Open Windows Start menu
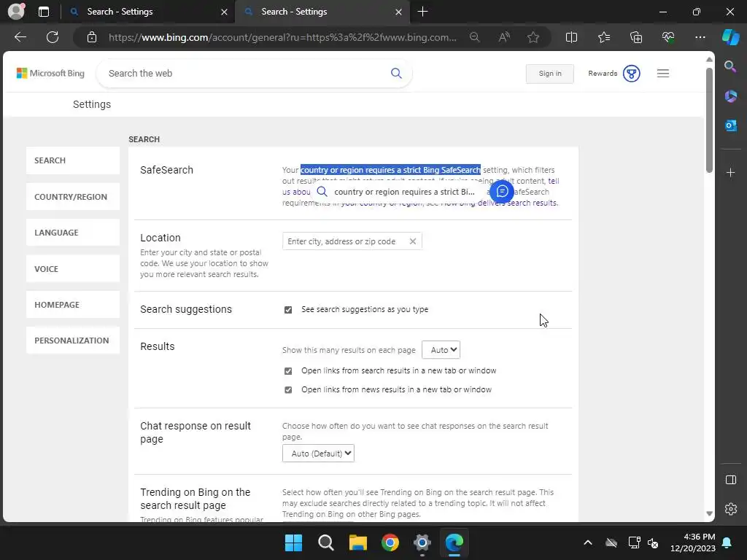This screenshot has height=560, width=747. tap(293, 542)
